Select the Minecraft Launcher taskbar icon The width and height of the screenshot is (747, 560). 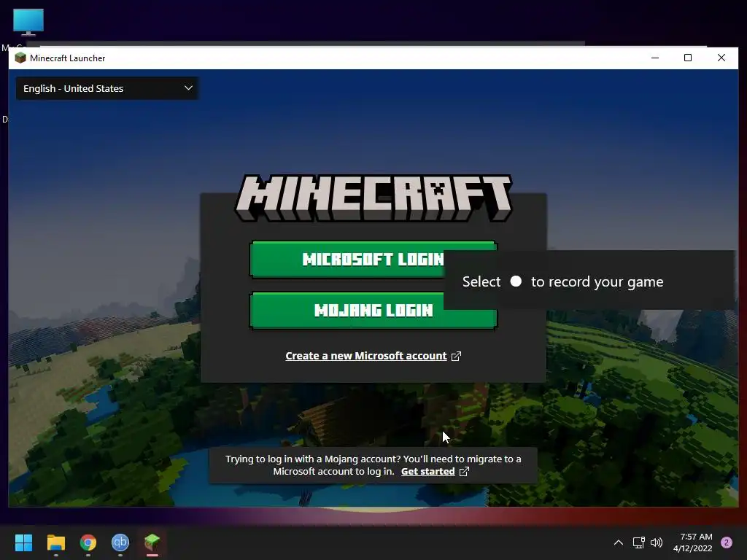coord(152,542)
